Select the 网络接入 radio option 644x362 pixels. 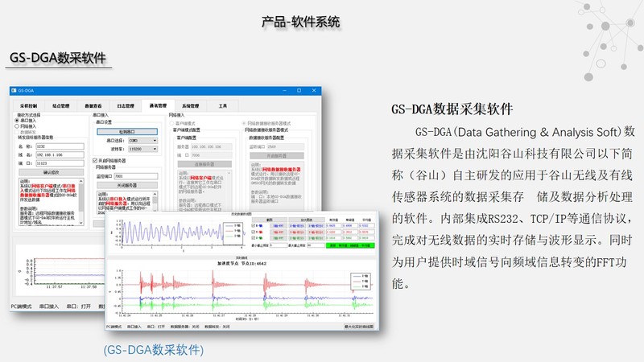(26, 126)
